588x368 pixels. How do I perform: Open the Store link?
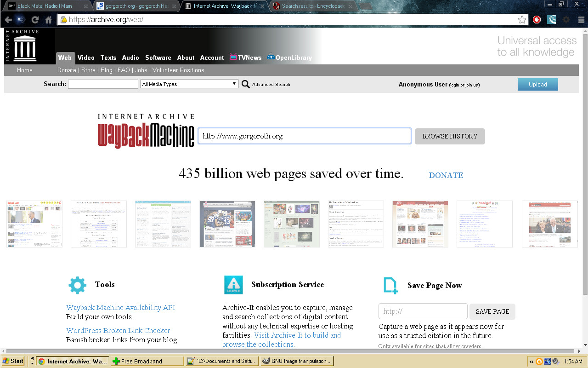(x=88, y=70)
